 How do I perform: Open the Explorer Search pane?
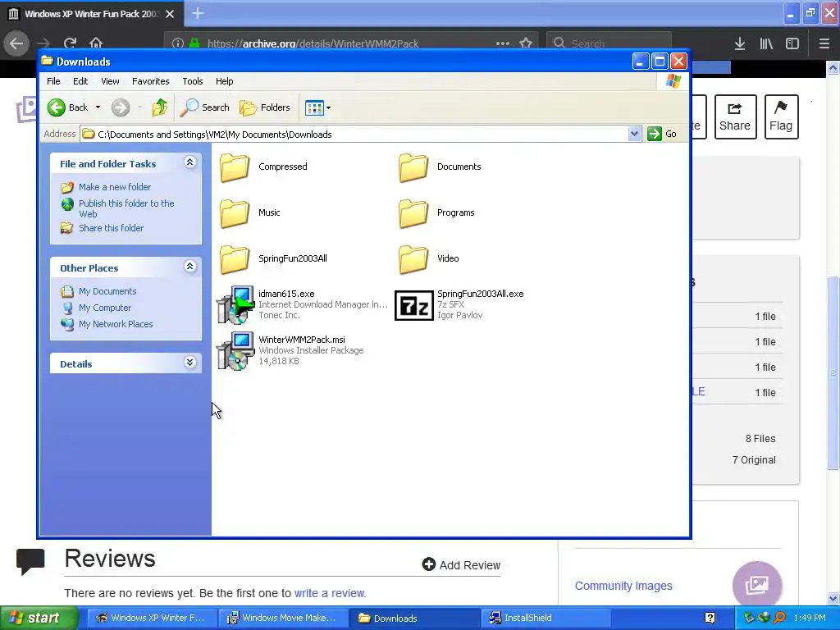click(x=204, y=107)
